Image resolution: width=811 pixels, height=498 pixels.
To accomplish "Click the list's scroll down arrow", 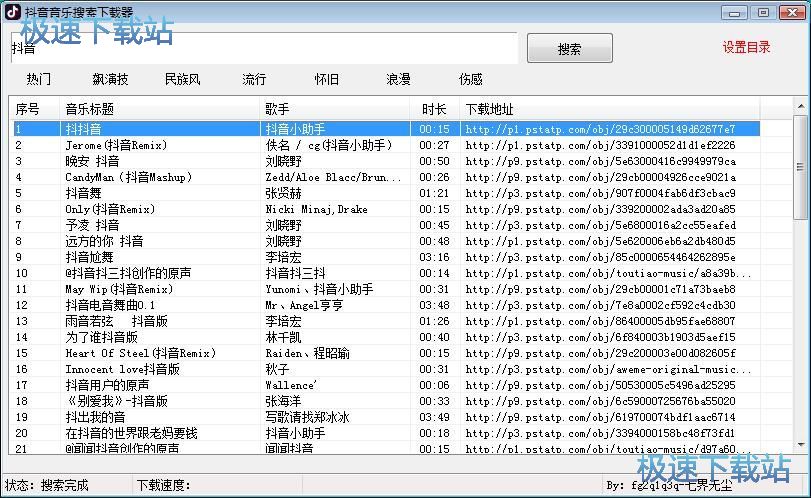I will 801,445.
